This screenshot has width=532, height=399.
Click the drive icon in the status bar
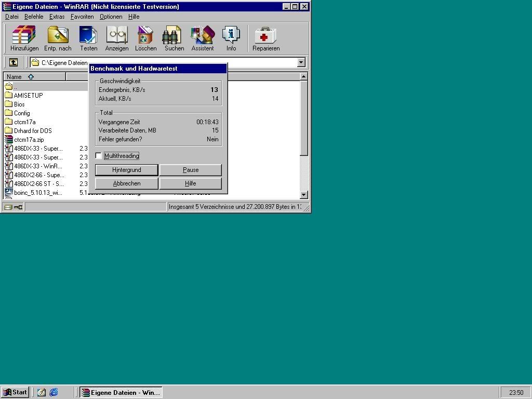coord(8,207)
